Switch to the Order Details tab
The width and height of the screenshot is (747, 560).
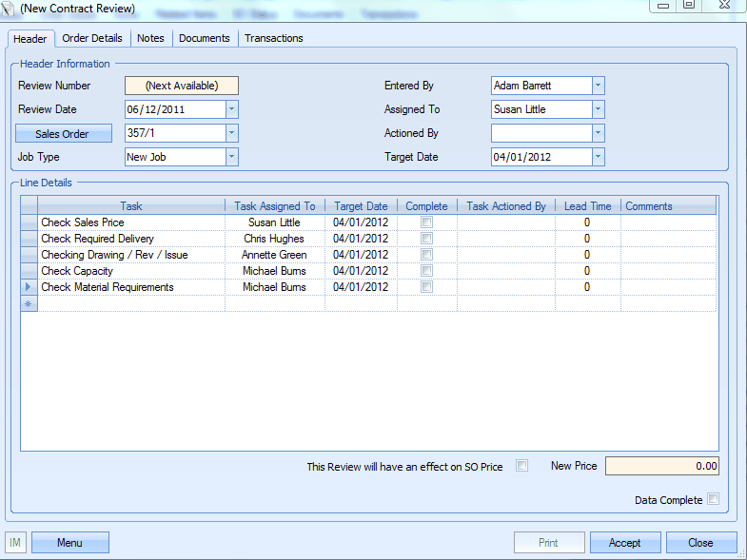coord(92,38)
